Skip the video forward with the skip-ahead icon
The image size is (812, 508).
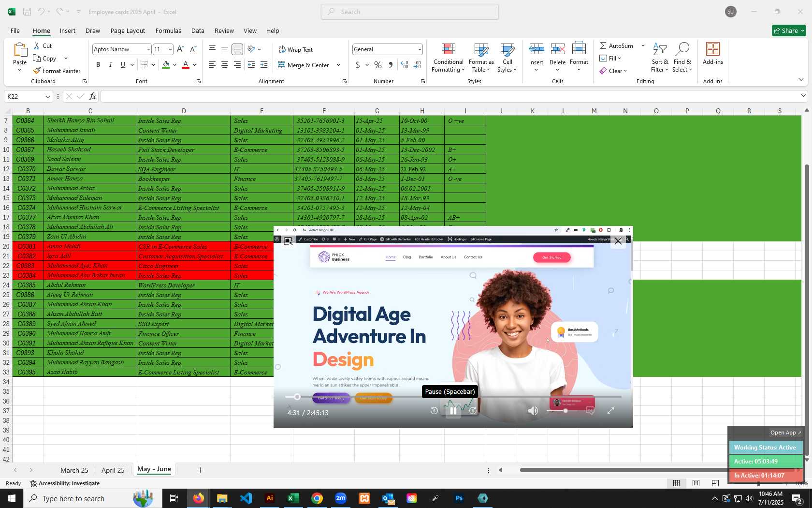[473, 411]
